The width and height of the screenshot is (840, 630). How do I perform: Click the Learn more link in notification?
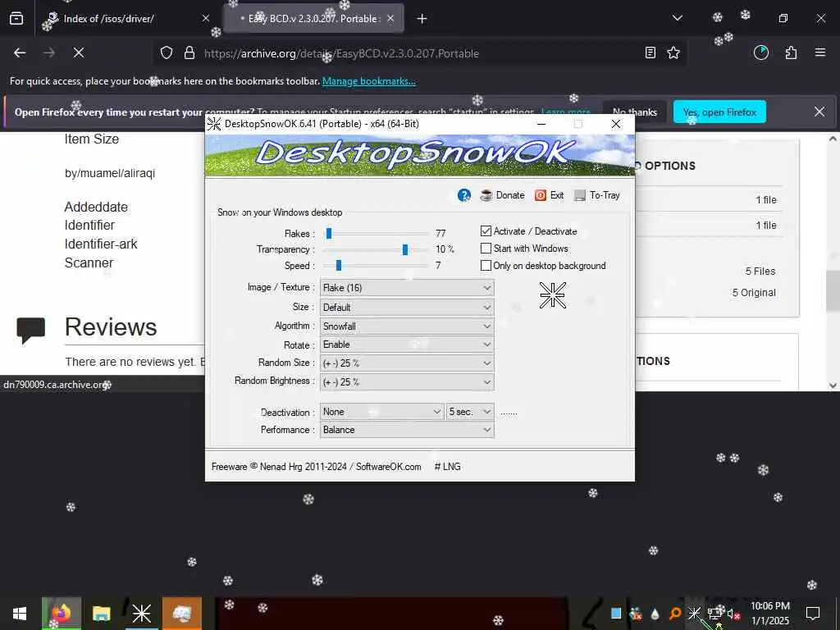pyautogui.click(x=566, y=112)
